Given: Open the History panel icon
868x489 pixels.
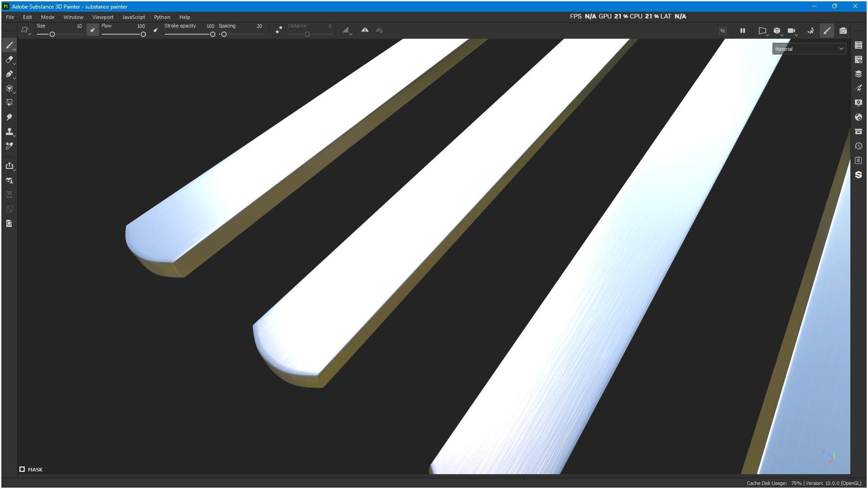Looking at the screenshot, I should (859, 146).
